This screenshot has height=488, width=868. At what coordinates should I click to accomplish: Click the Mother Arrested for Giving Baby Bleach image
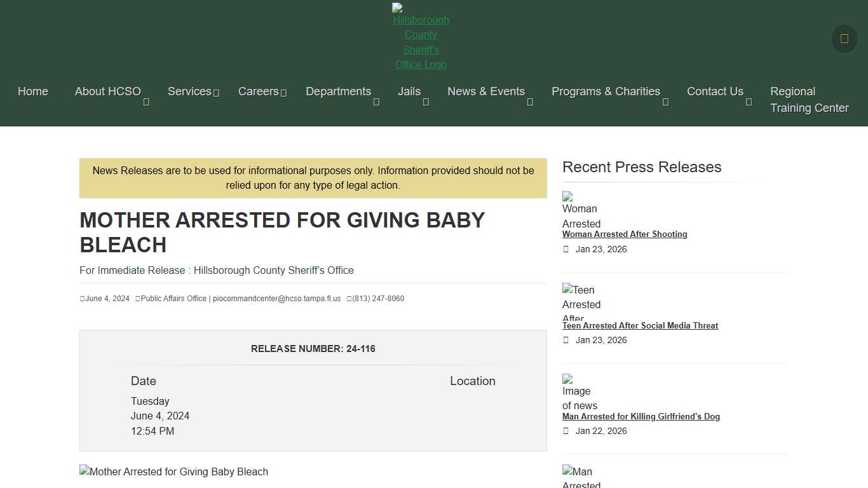pos(173,471)
